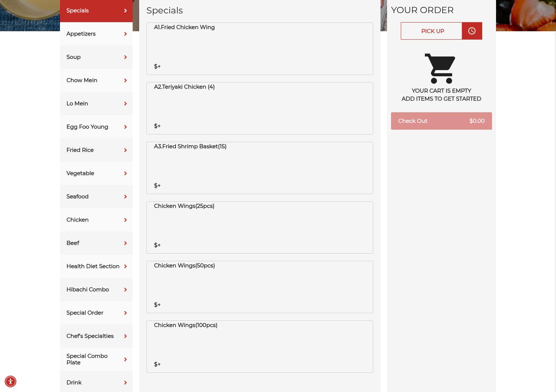Click the Chow Mein chevron arrow
The image size is (556, 392).
[x=125, y=80]
